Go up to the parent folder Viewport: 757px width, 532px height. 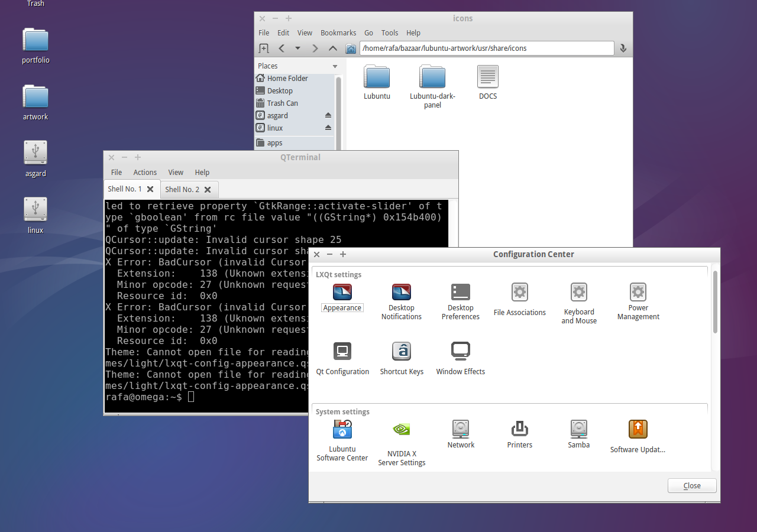(x=333, y=48)
